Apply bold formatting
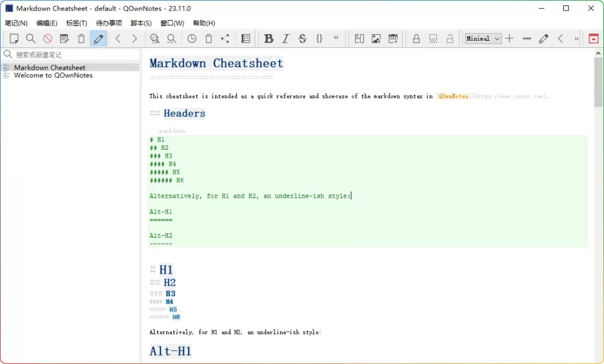The height and width of the screenshot is (364, 604). click(x=269, y=39)
